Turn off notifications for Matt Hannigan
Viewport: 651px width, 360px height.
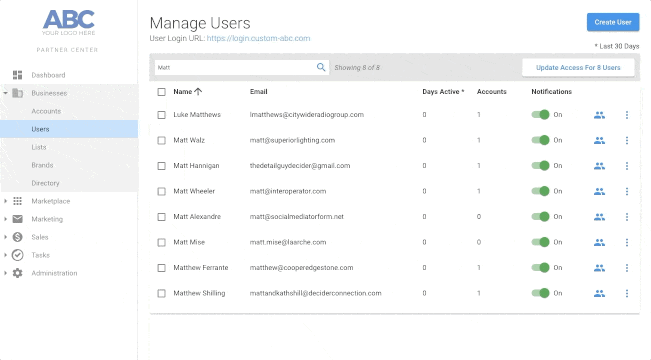coord(541,166)
